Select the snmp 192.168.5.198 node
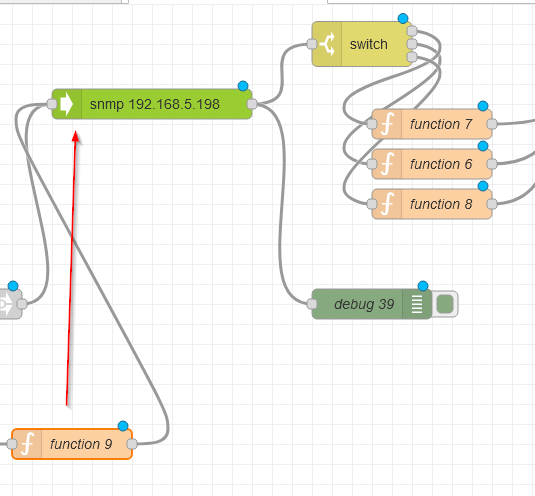Screen dimensions: 535x496 pyautogui.click(x=152, y=104)
